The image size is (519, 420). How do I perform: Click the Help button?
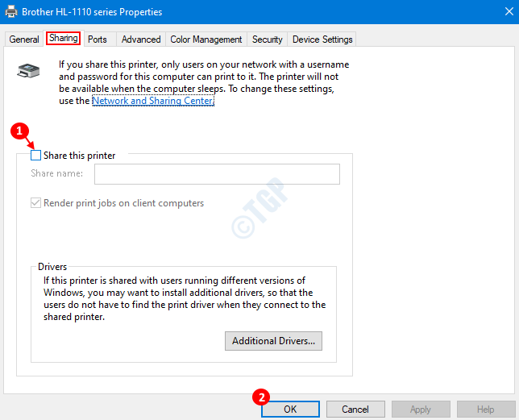click(x=486, y=410)
